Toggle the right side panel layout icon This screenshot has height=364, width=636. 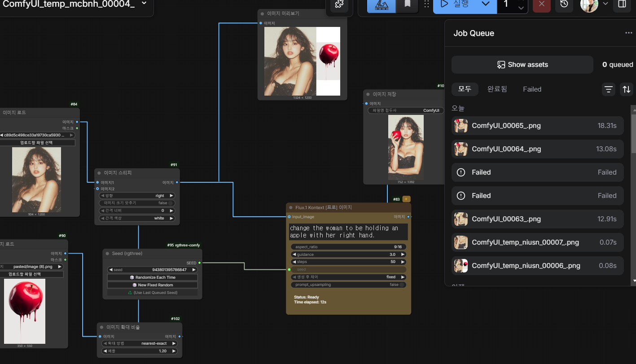tap(622, 4)
